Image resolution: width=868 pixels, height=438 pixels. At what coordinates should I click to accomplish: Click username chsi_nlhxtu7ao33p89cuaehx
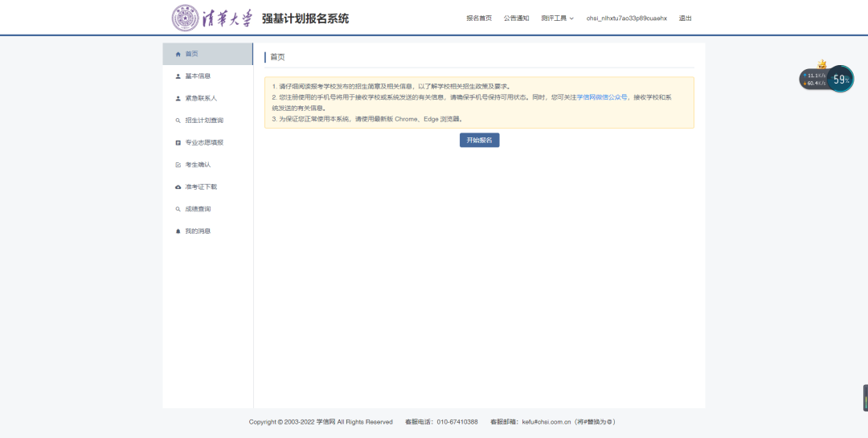click(627, 18)
